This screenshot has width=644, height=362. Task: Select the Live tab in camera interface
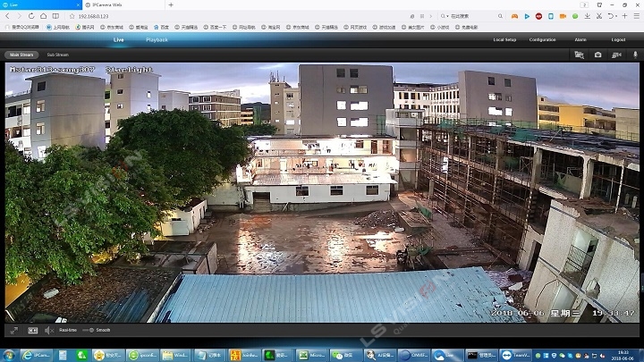tap(118, 40)
